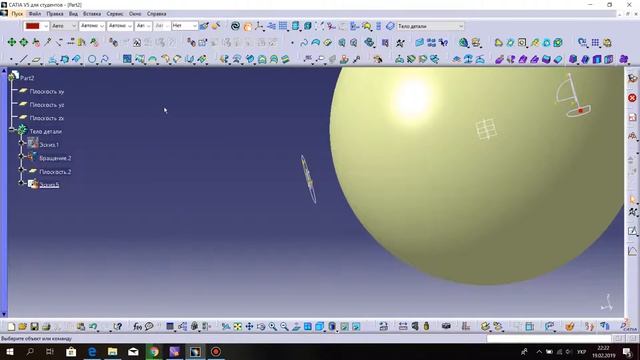Open the Вставка menu
This screenshot has height=360, width=640.
(92, 13)
